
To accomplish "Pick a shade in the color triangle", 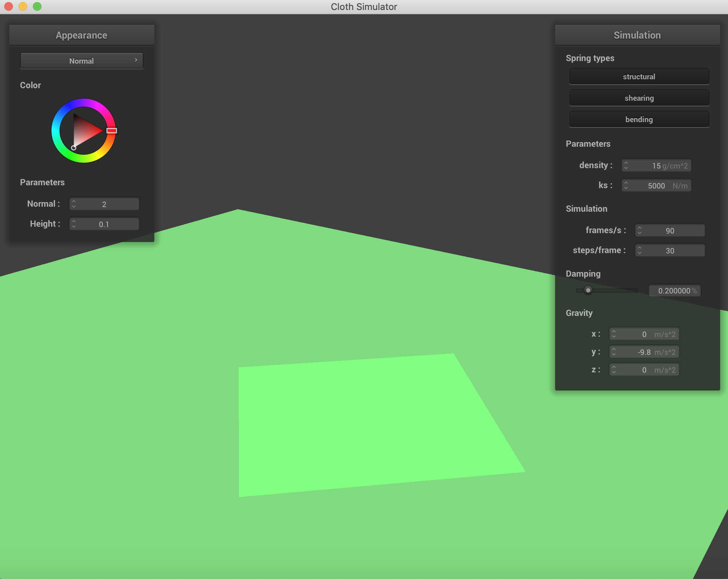I will 84,130.
